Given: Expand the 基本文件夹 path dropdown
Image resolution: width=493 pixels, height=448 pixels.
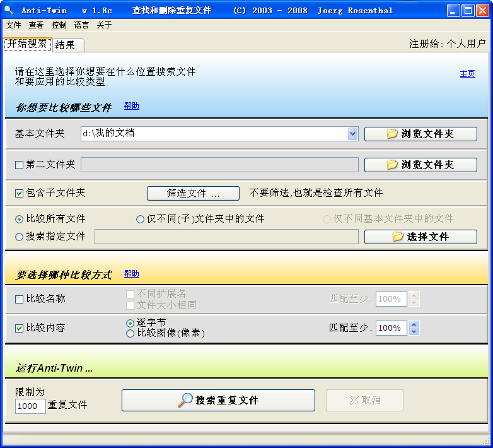Looking at the screenshot, I should [x=352, y=134].
